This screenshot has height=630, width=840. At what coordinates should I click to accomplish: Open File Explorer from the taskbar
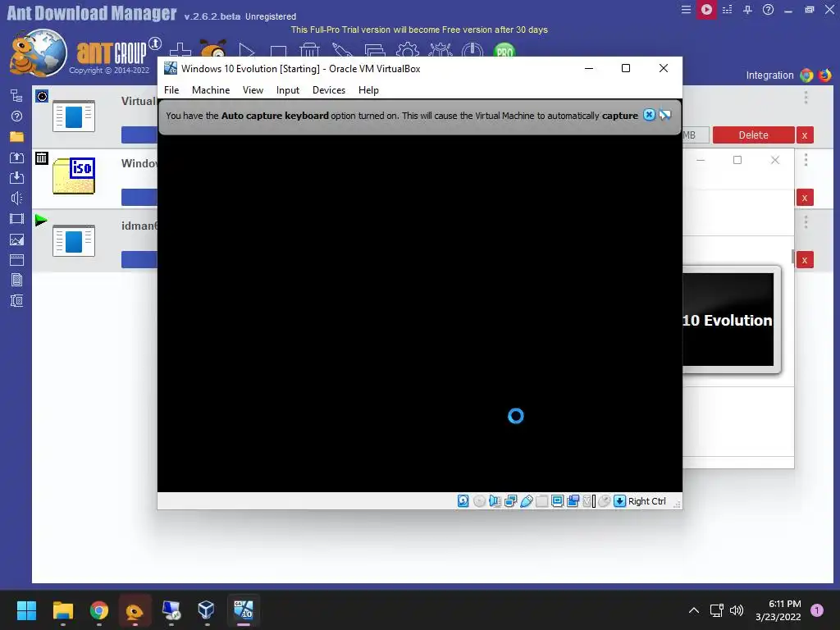(x=62, y=610)
